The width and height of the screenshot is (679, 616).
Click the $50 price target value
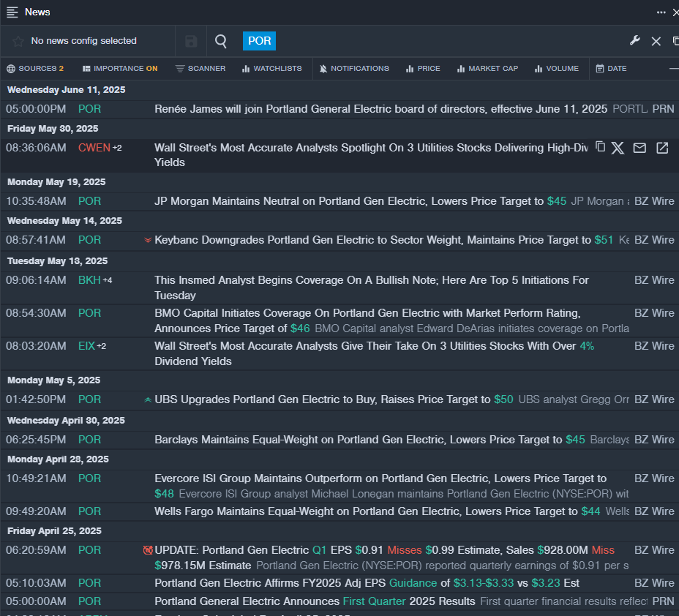tap(503, 399)
